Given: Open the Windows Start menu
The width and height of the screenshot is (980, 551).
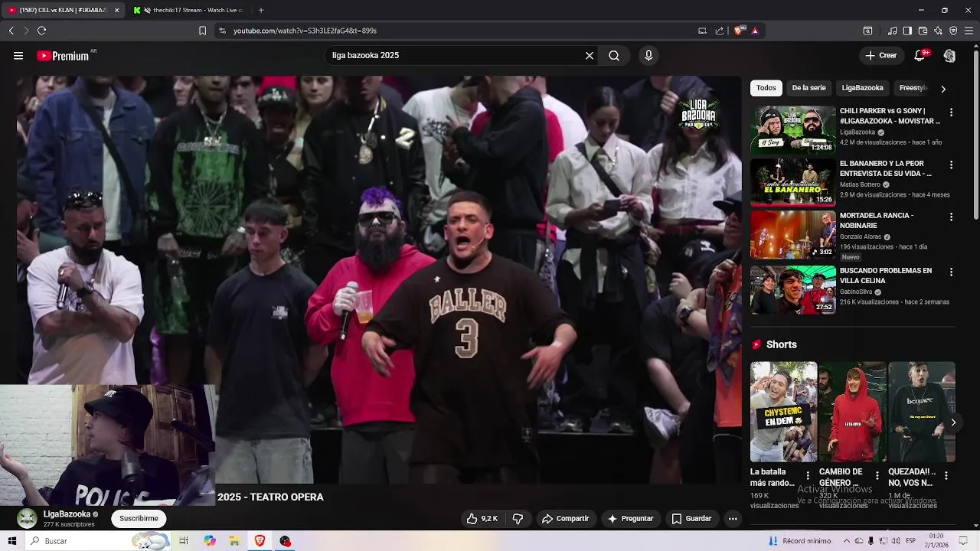Looking at the screenshot, I should pos(11,541).
